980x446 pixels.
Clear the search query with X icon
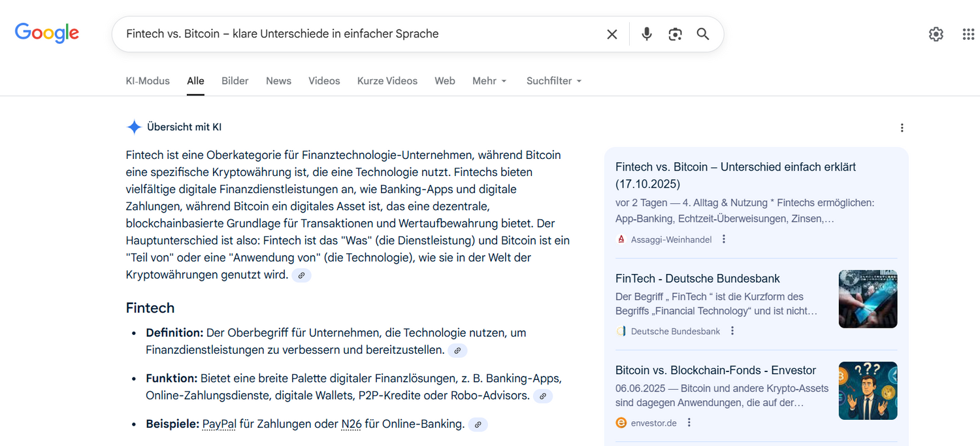[x=612, y=34]
